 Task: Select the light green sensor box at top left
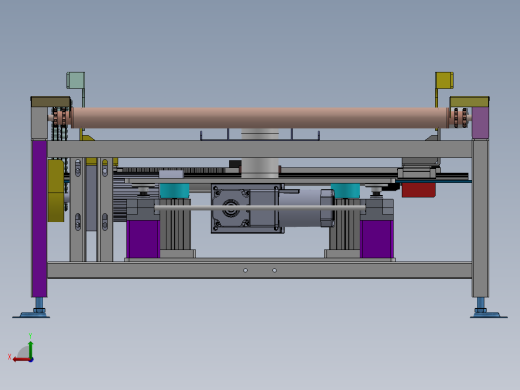point(75,80)
